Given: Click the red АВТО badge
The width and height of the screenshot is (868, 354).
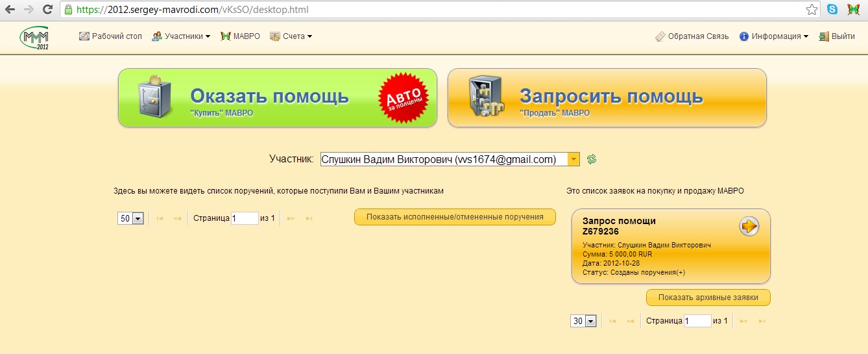Looking at the screenshot, I should coord(405,98).
